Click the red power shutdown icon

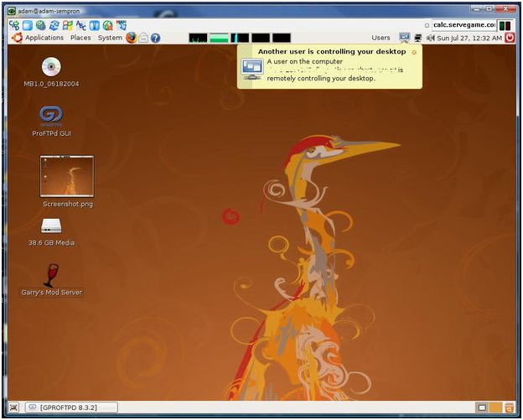pyautogui.click(x=510, y=38)
